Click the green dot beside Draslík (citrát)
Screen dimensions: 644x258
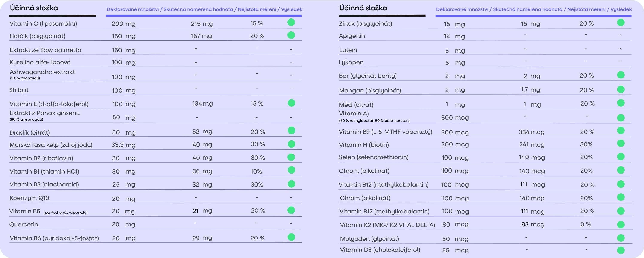(291, 131)
